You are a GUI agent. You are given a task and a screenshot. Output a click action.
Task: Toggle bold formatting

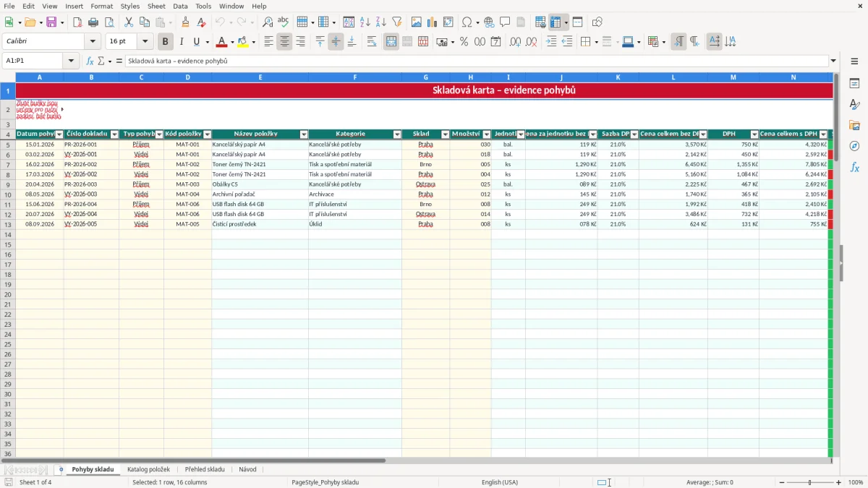pos(166,42)
